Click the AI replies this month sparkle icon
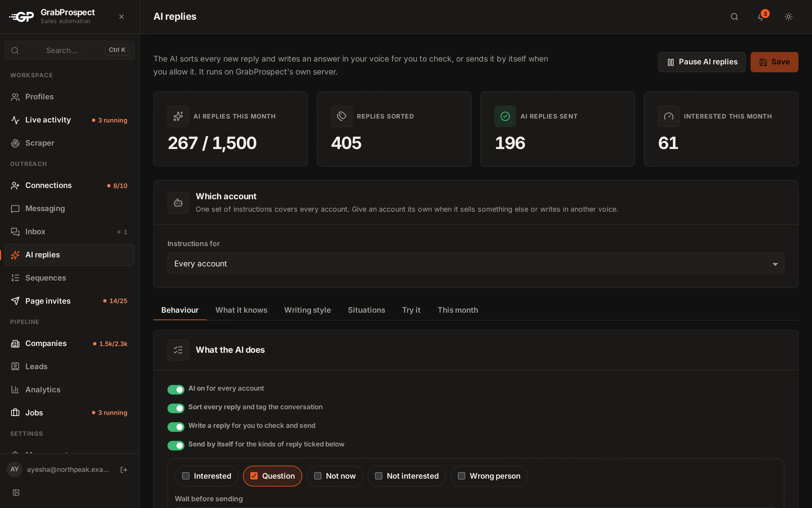The image size is (812, 508). click(x=178, y=116)
